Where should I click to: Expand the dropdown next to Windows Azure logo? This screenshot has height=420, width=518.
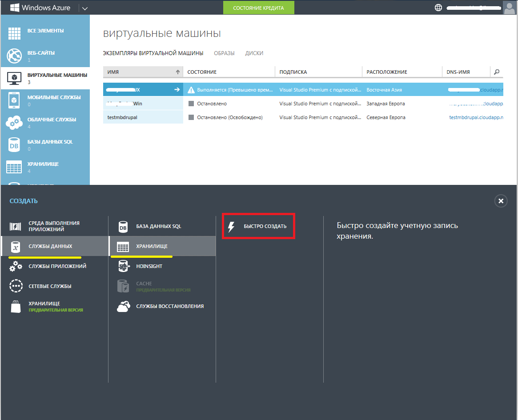click(x=84, y=8)
